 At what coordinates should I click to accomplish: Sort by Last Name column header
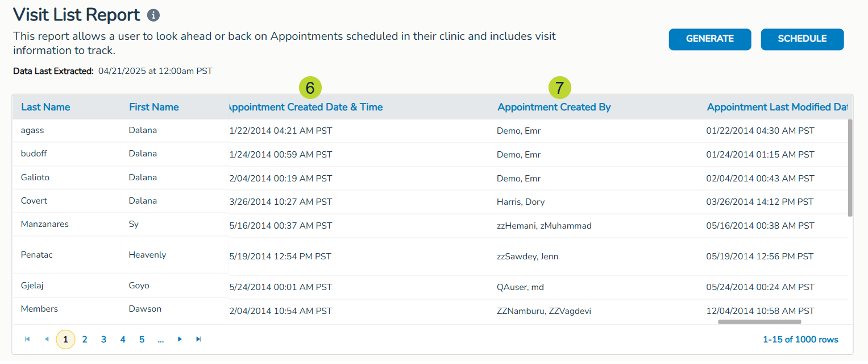(x=45, y=107)
